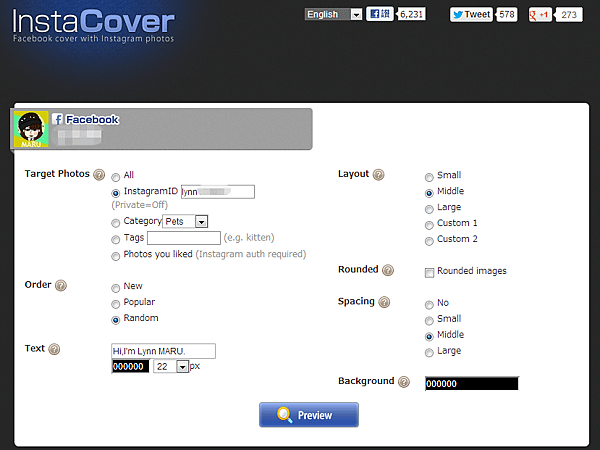Click the Rounded help icon

[388, 270]
